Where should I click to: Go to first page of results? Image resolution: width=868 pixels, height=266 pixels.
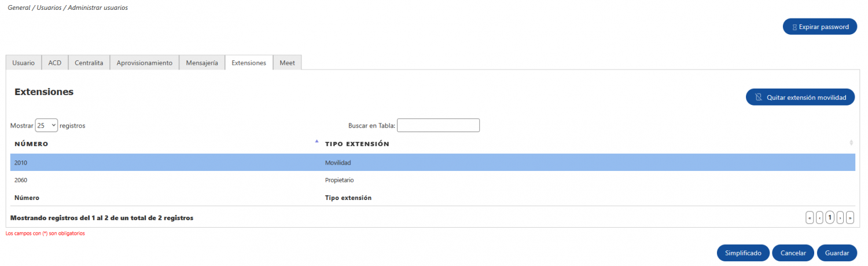click(x=810, y=218)
